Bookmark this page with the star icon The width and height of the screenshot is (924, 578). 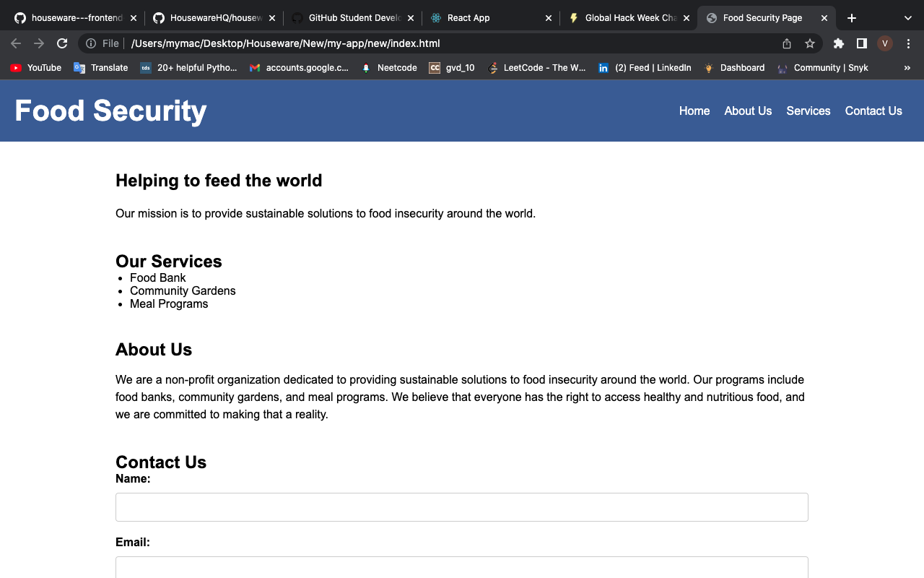pos(810,43)
